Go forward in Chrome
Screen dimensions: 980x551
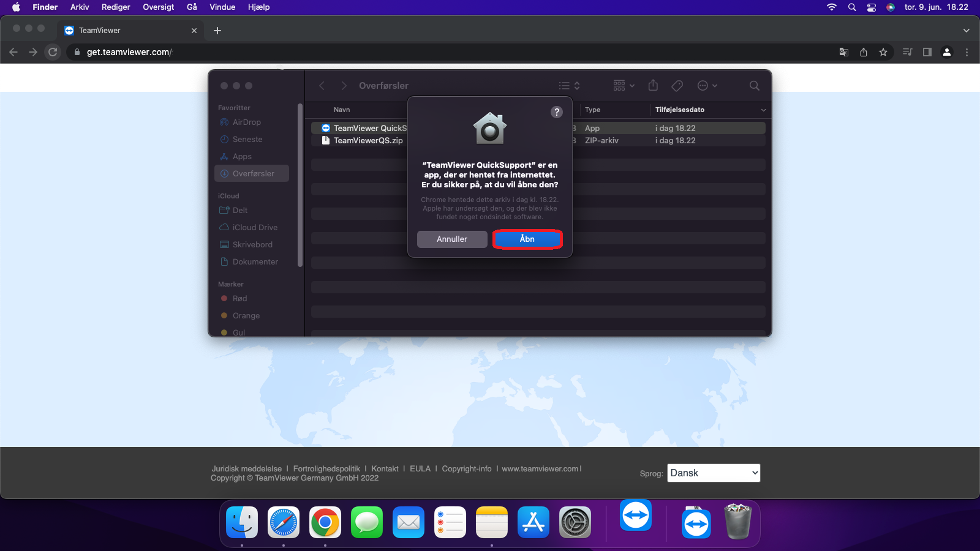[x=33, y=52]
